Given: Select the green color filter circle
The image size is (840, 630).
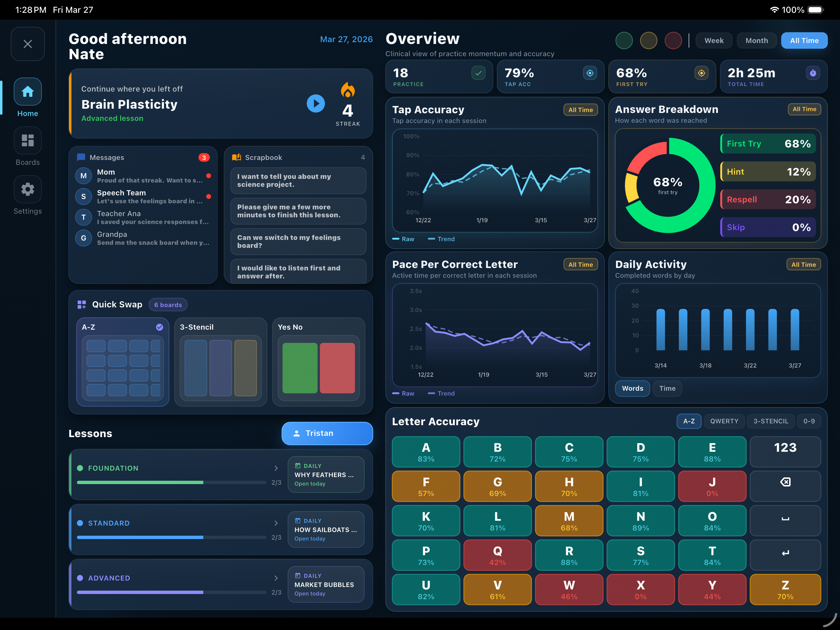Looking at the screenshot, I should point(624,41).
